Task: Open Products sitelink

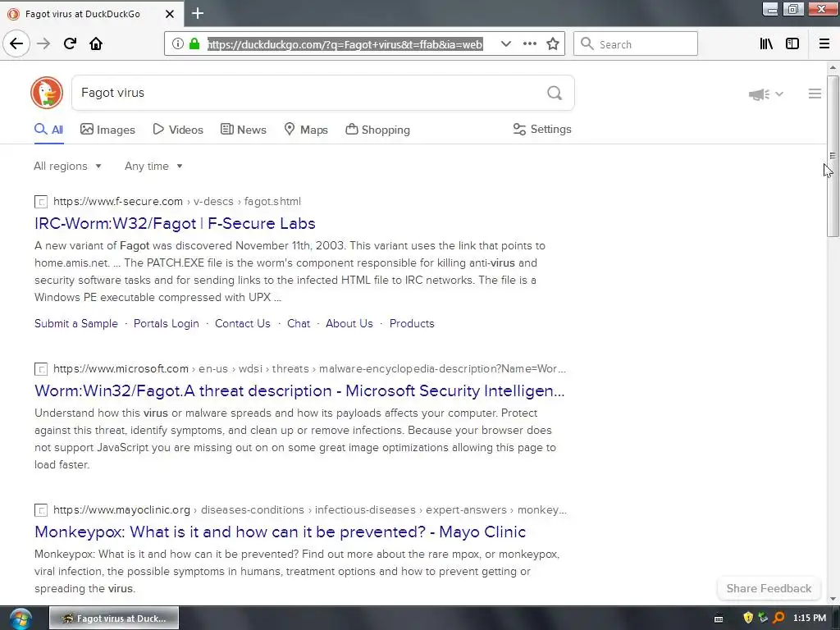Action: [412, 323]
